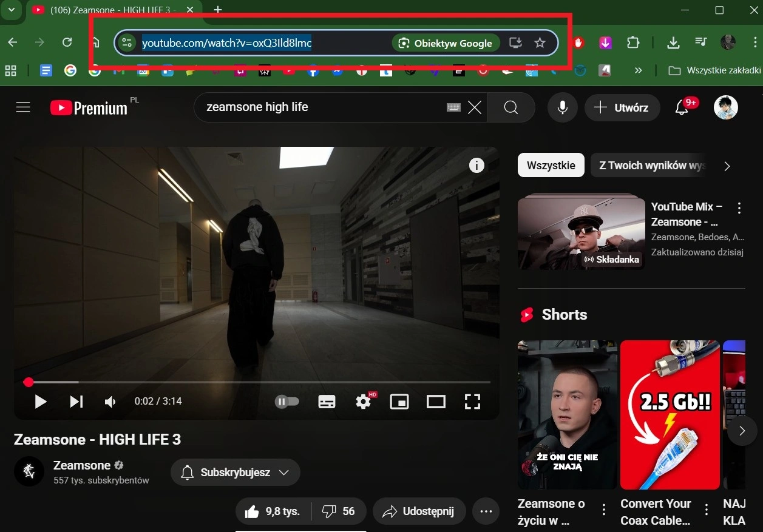Seek on the video progress bar
This screenshot has width=763, height=532.
(x=257, y=382)
